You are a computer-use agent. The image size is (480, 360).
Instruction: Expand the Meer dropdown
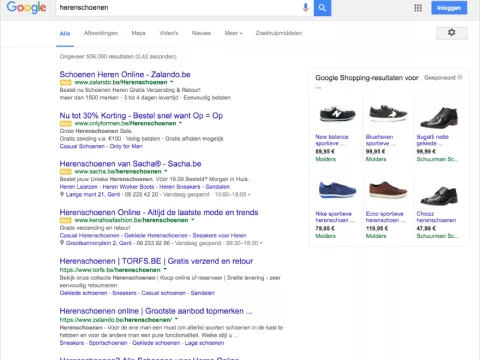tap(233, 33)
